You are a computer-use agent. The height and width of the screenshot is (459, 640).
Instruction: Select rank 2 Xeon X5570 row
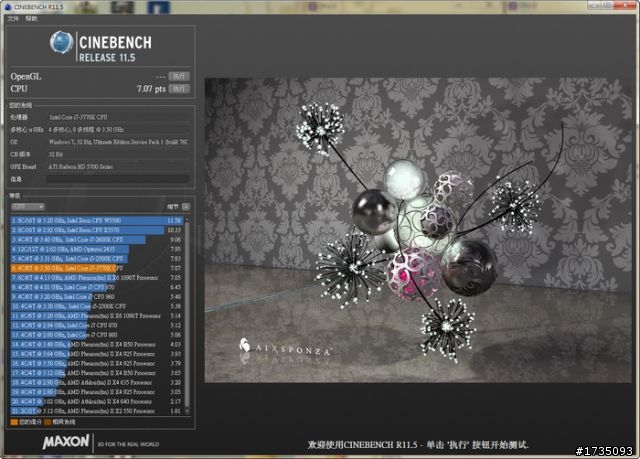pos(97,230)
